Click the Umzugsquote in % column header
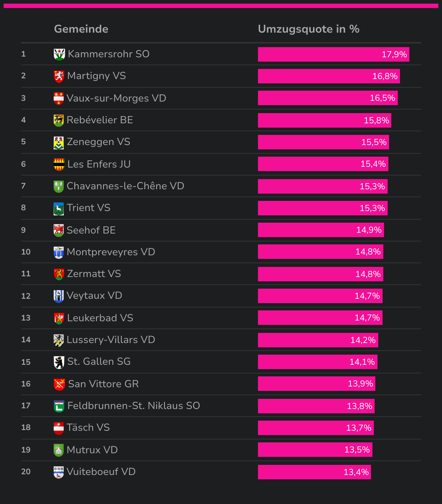 click(309, 29)
